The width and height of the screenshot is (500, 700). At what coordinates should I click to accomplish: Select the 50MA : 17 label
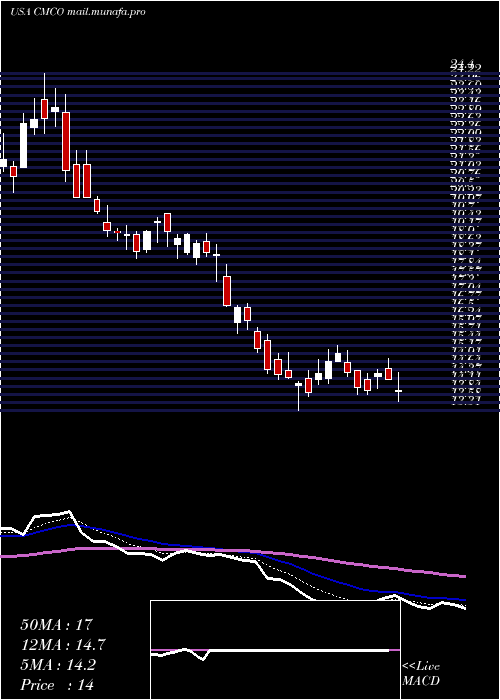[x=58, y=625]
